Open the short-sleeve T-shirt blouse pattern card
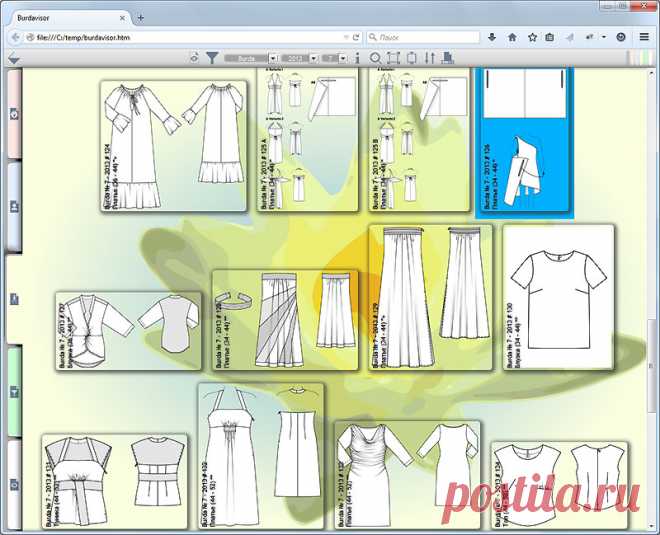This screenshot has height=535, width=660. (559, 297)
